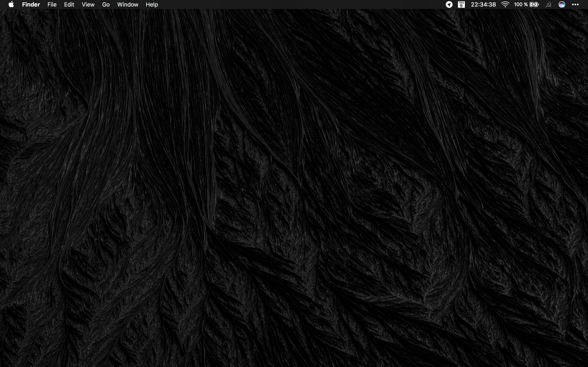
Task: Click the charging battery icon
Action: click(x=534, y=4)
